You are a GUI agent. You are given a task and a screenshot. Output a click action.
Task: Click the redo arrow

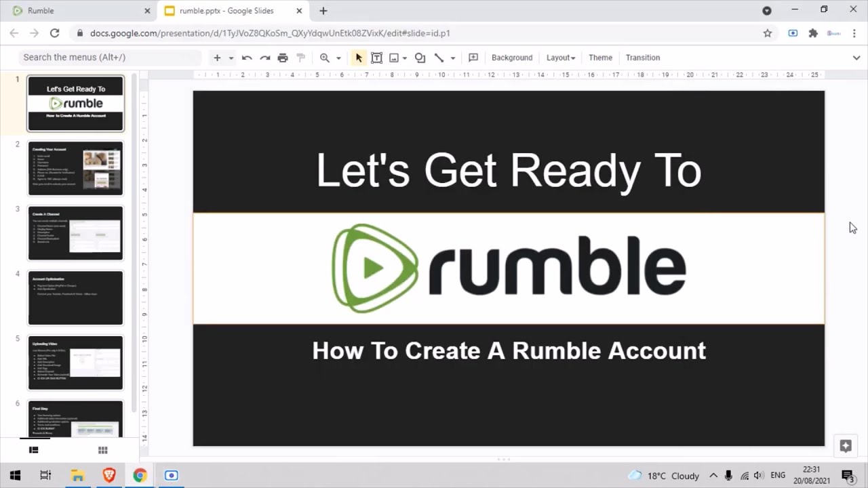[265, 58]
